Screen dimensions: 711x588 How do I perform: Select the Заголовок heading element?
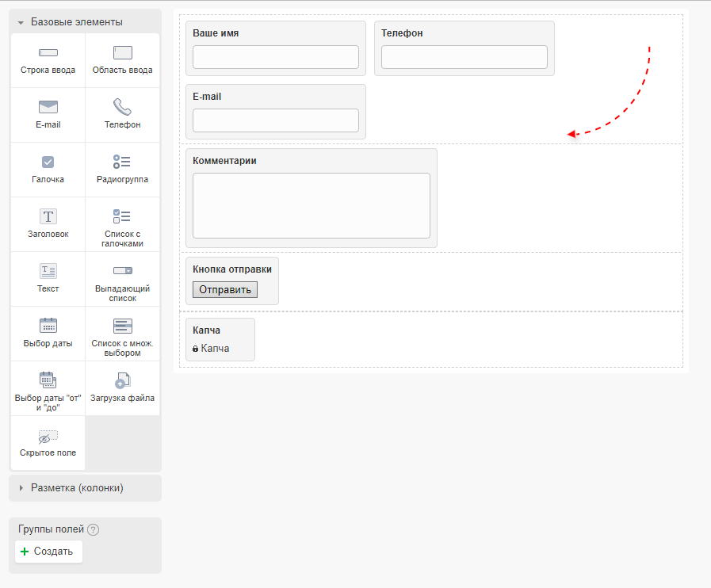coord(48,216)
